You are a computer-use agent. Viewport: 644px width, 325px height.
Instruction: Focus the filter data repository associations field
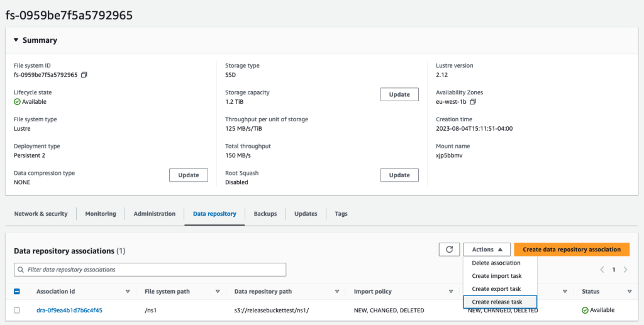click(x=150, y=270)
